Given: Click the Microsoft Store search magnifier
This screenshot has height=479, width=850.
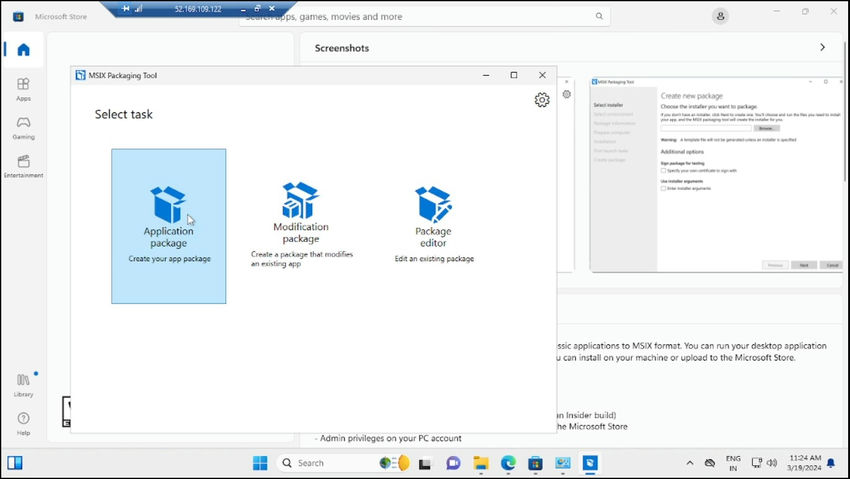Looking at the screenshot, I should click(599, 16).
